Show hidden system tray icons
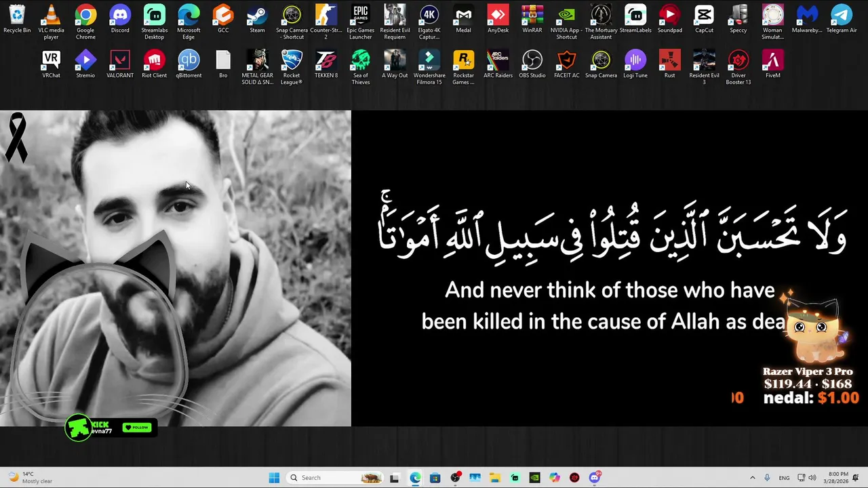The width and height of the screenshot is (868, 488). [752, 478]
